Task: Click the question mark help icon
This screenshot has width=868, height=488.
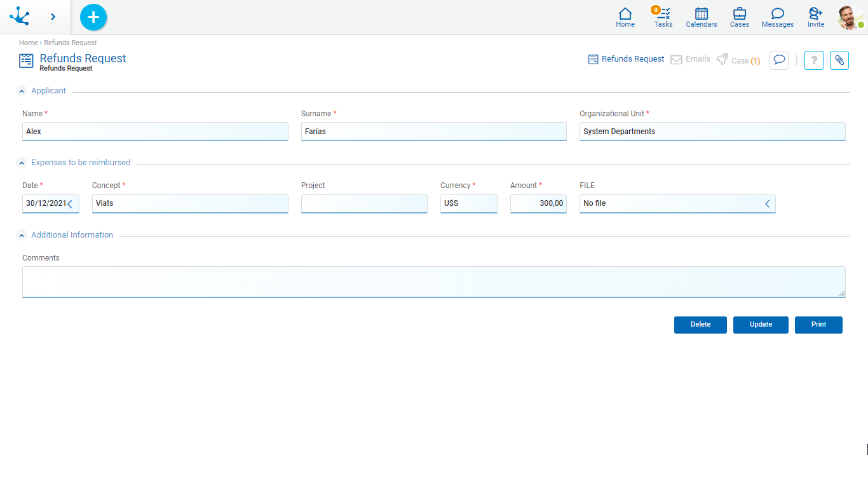Action: click(x=814, y=60)
